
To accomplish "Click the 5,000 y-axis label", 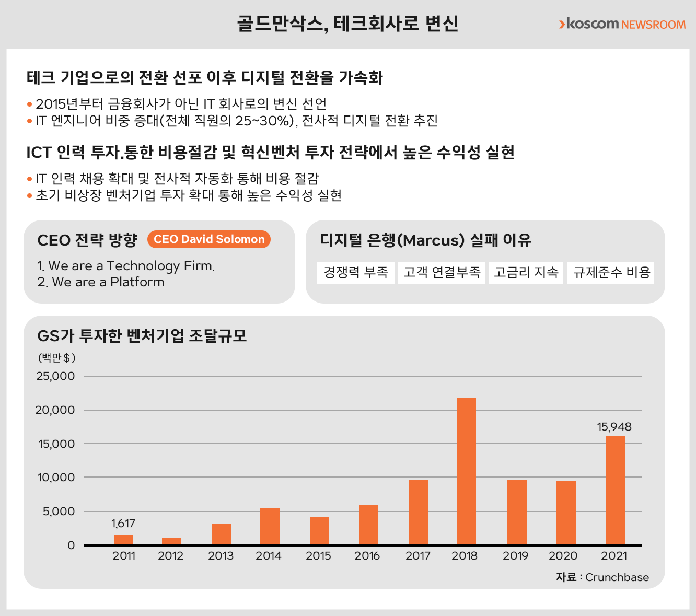I will (59, 512).
